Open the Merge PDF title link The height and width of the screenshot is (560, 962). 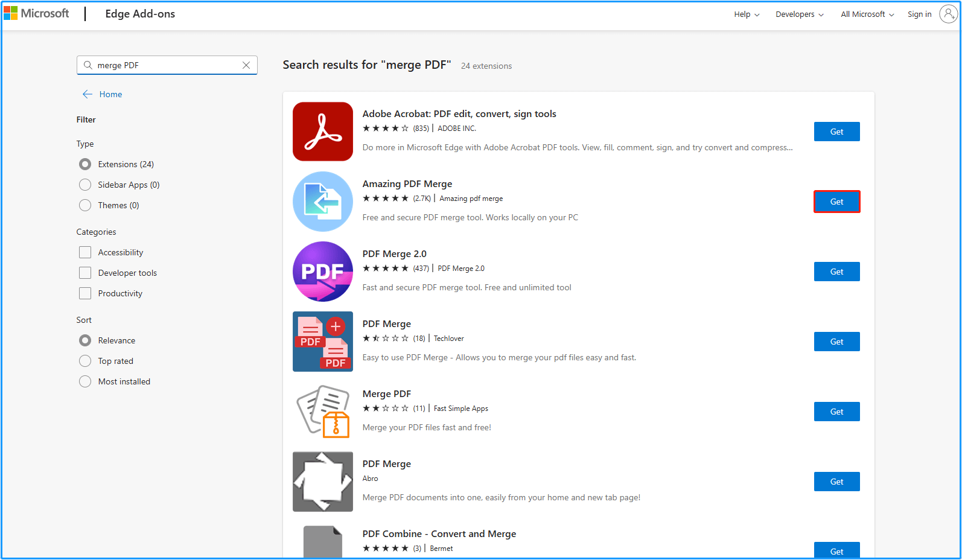[386, 394]
